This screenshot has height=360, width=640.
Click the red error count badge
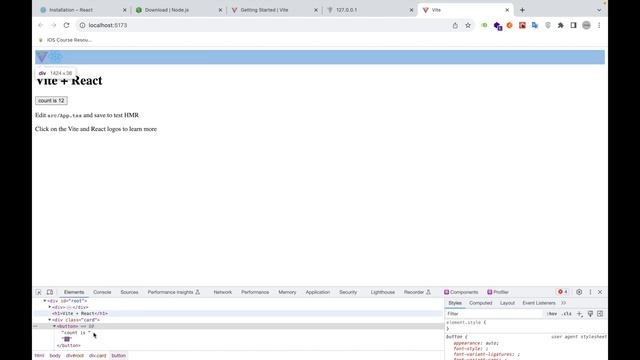[x=563, y=292]
